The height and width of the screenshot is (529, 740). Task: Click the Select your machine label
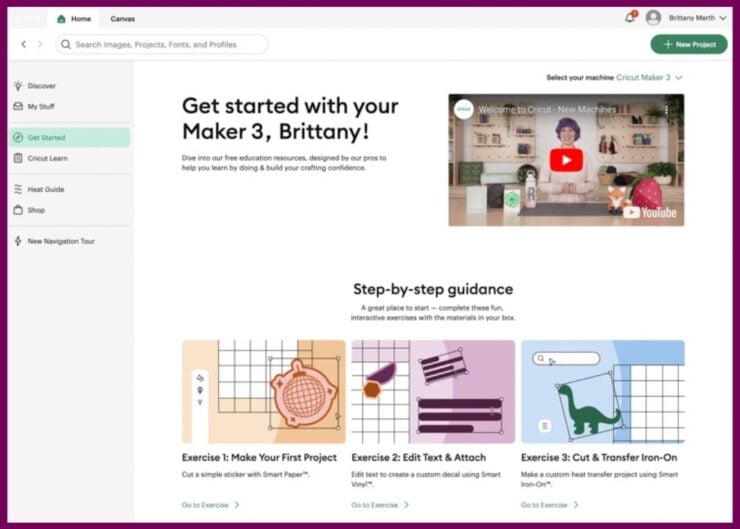point(580,77)
